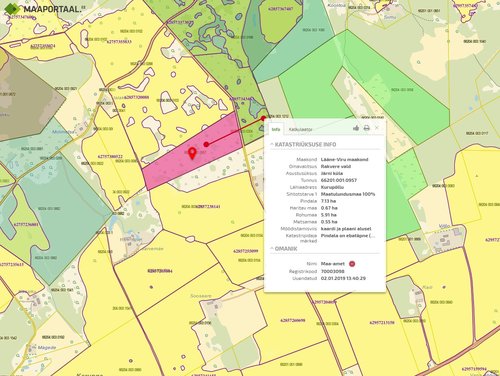
Task: Click the Maaportaal logo
Action: pos(44,9)
